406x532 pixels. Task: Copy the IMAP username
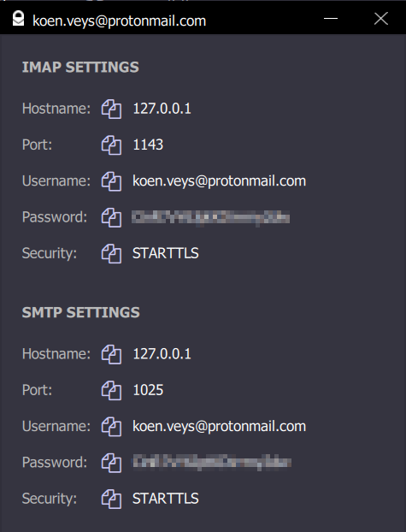[x=111, y=181]
